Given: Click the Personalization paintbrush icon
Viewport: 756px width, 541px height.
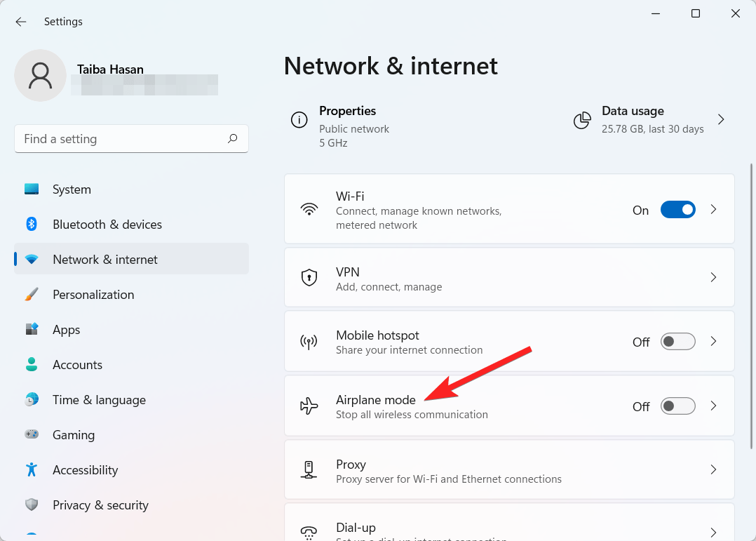Looking at the screenshot, I should [x=32, y=295].
